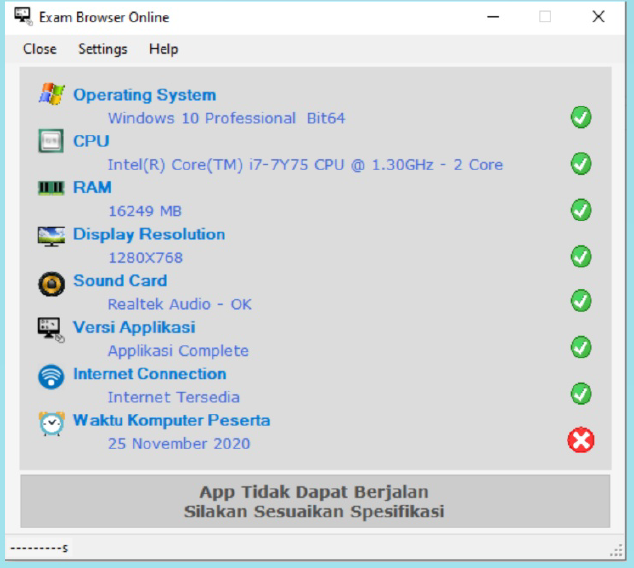Click the Versi Applikasi computer icon
This screenshot has width=634, height=568.
coord(51,329)
